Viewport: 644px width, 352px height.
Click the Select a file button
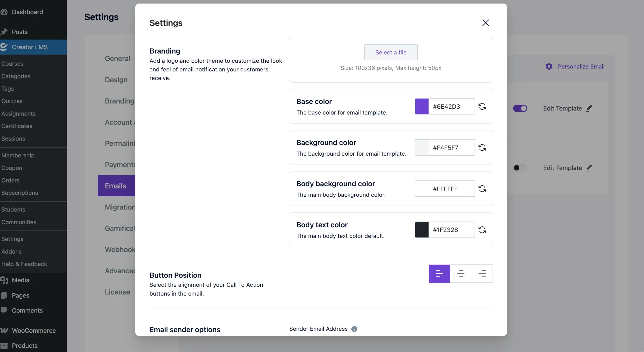(x=390, y=52)
